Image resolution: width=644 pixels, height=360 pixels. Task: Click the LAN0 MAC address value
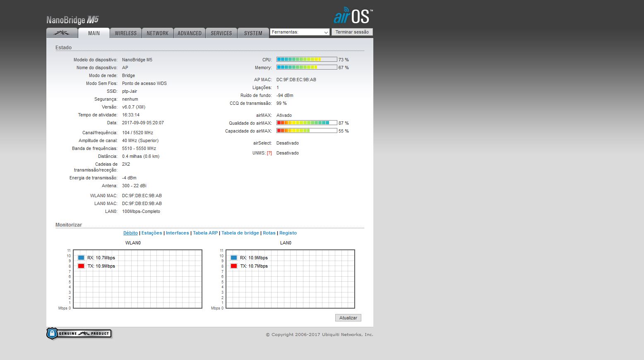point(142,204)
